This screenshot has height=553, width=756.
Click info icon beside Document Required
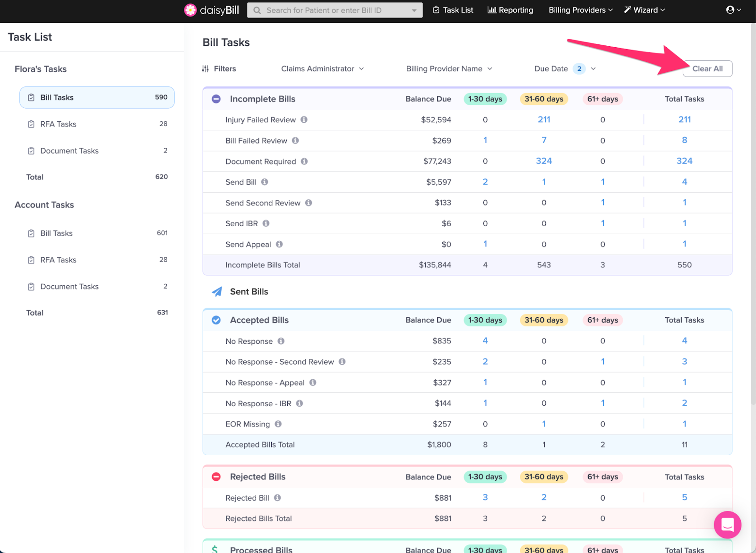304,161
